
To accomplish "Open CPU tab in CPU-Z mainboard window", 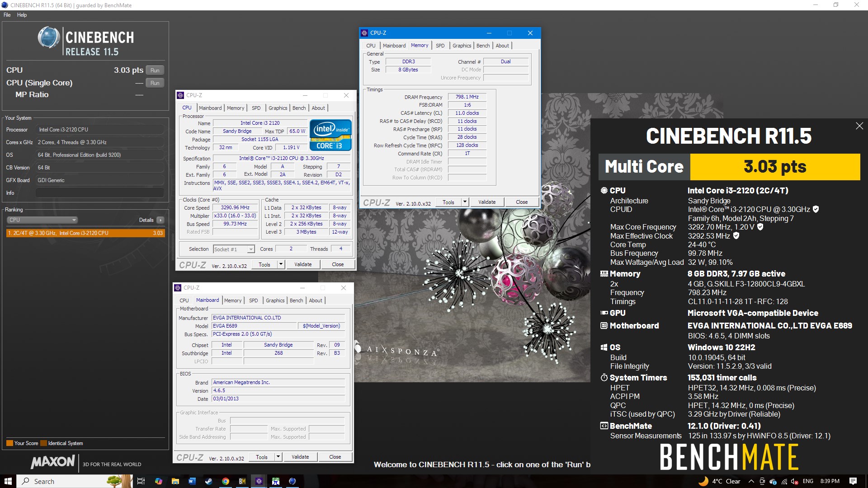I will (184, 300).
